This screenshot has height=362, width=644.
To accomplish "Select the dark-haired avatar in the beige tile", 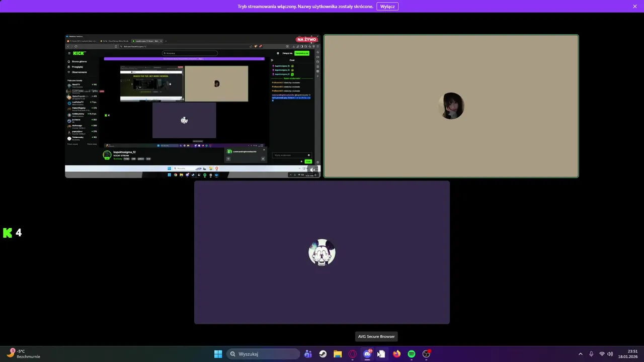I will [x=451, y=106].
